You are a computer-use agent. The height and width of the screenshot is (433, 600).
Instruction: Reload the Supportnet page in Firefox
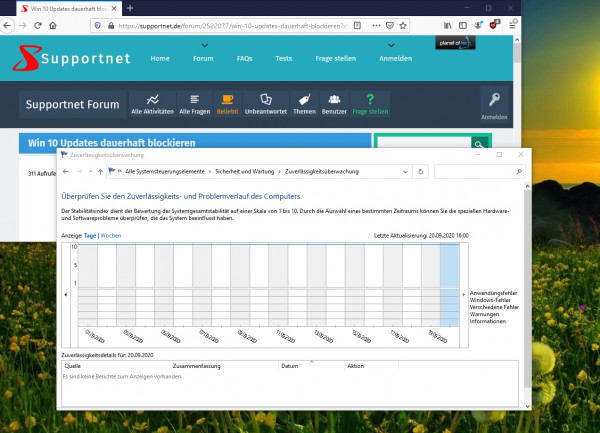(38, 26)
